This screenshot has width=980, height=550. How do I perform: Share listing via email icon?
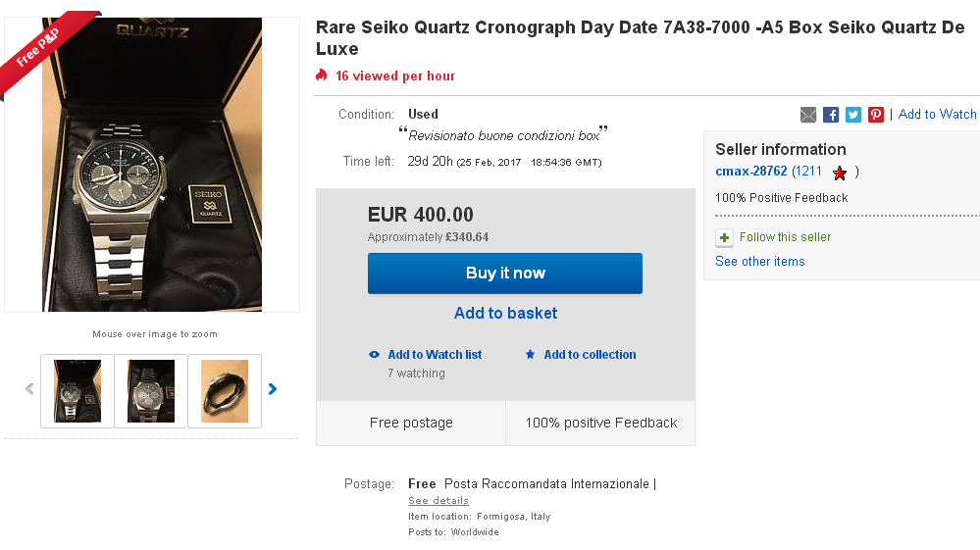tap(808, 115)
